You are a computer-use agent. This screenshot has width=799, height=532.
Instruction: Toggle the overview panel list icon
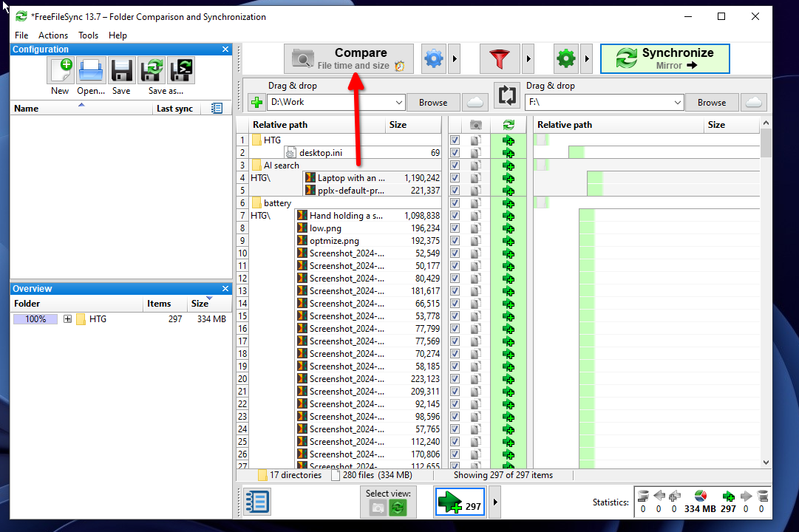[256, 502]
